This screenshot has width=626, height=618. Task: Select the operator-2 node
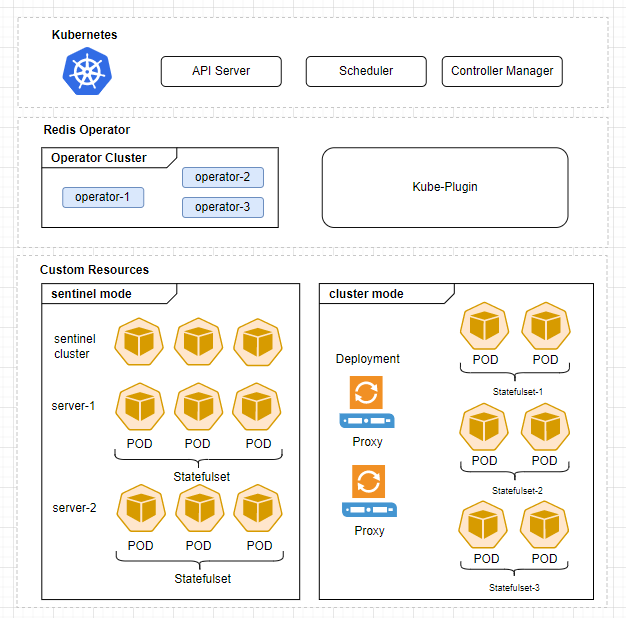pos(223,177)
